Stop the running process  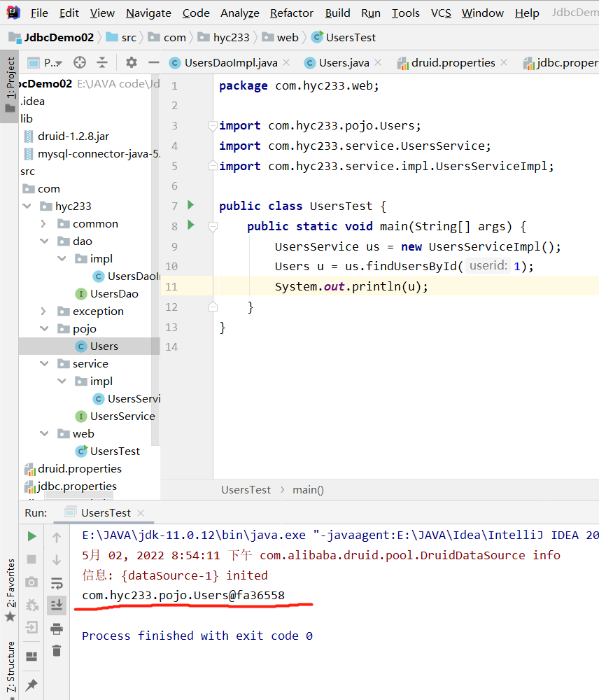31,559
